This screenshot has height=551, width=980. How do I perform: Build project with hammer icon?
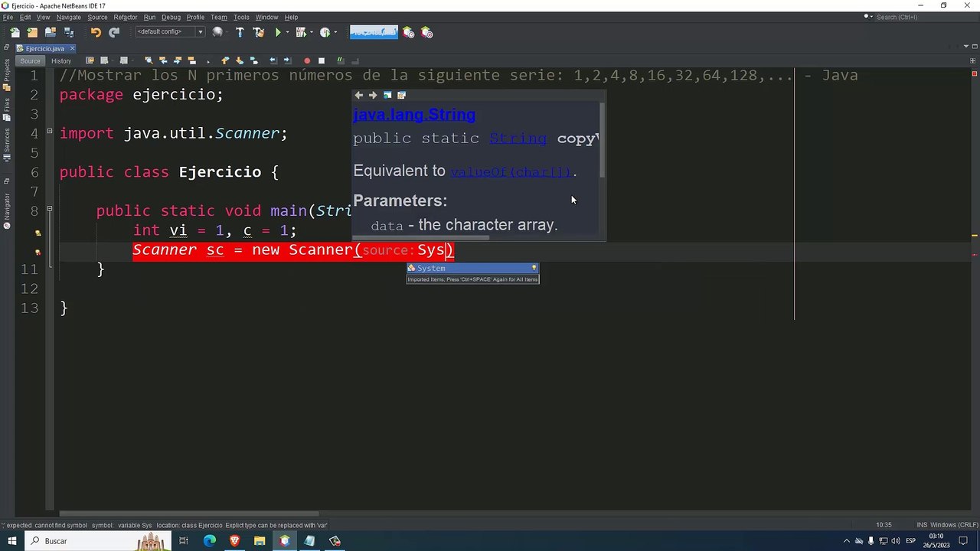240,32
